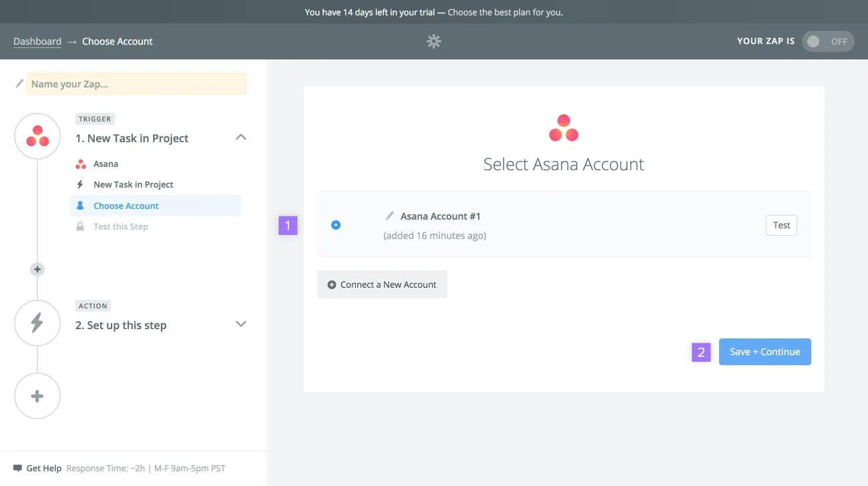
Task: Select the Asana Account #1 radio button
Action: point(336,225)
